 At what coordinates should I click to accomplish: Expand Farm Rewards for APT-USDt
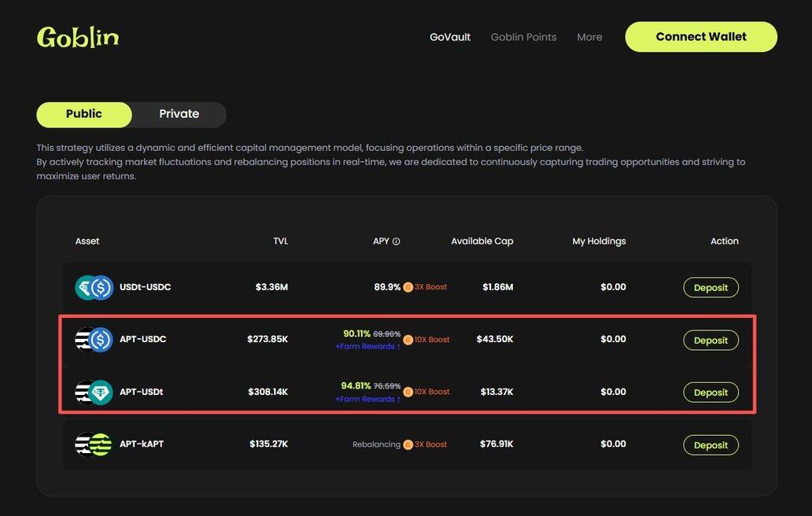point(367,400)
